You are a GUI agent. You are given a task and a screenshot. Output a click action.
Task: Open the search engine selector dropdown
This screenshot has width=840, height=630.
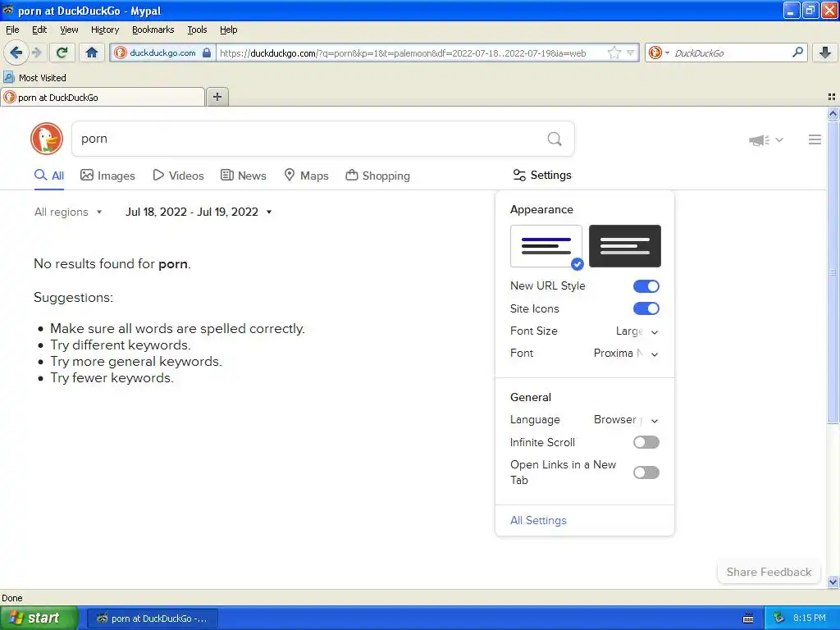coord(659,52)
